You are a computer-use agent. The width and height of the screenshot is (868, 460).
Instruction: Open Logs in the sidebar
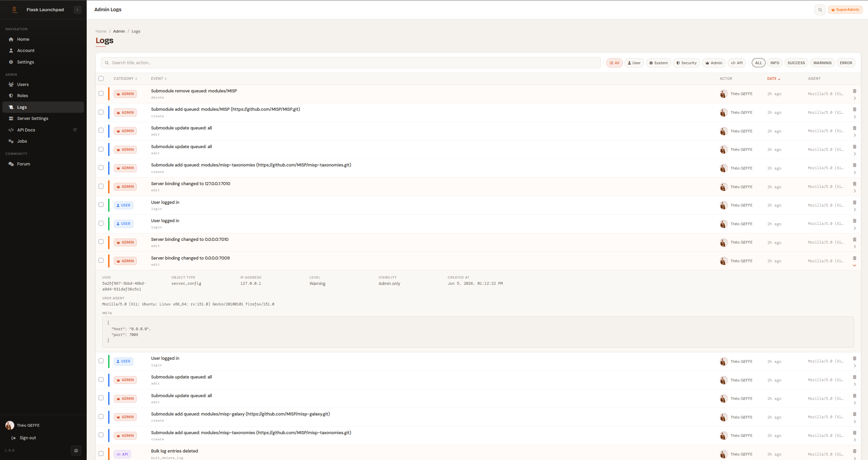(x=43, y=107)
